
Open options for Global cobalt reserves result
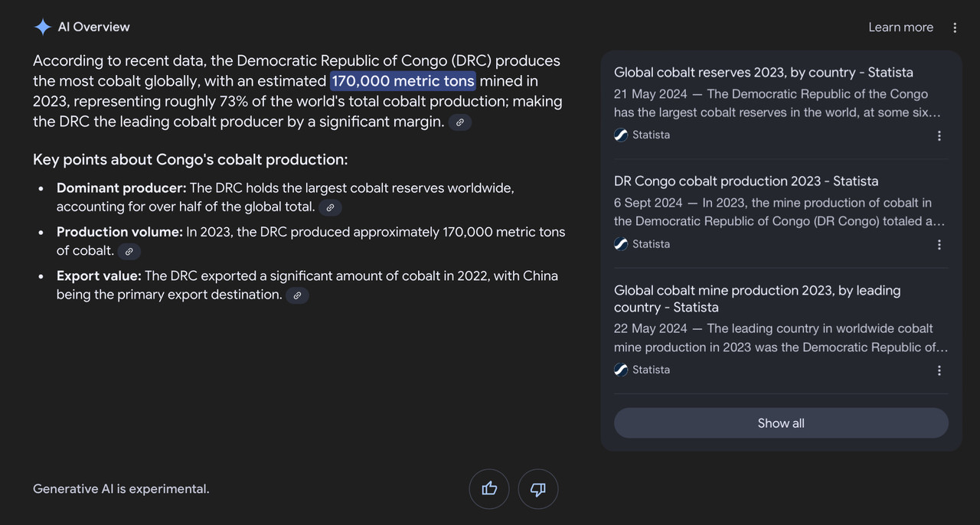(x=939, y=135)
